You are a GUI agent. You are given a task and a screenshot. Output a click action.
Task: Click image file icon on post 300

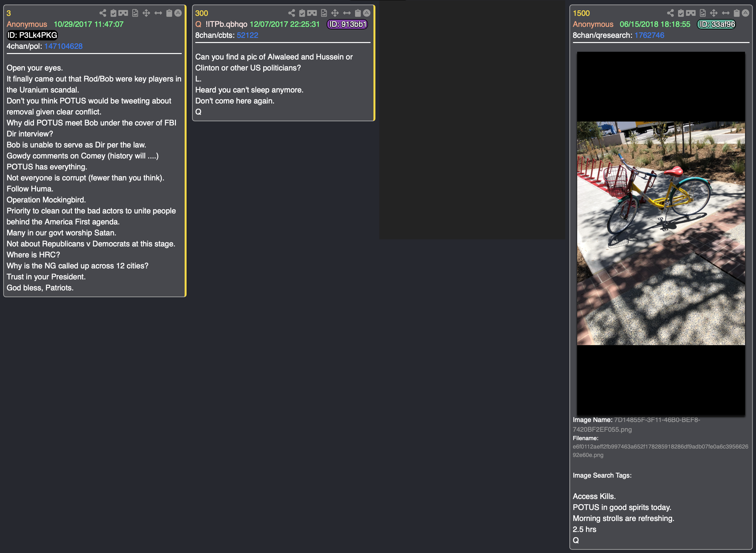[x=324, y=13]
